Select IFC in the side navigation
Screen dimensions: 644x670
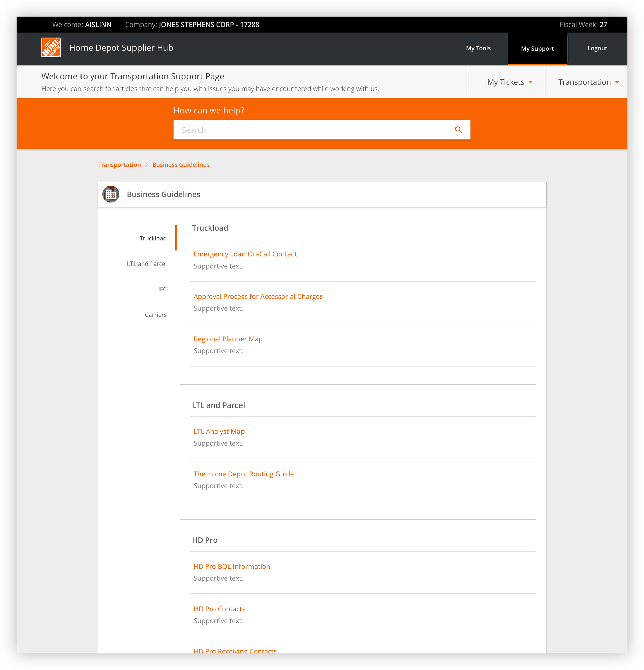point(162,289)
